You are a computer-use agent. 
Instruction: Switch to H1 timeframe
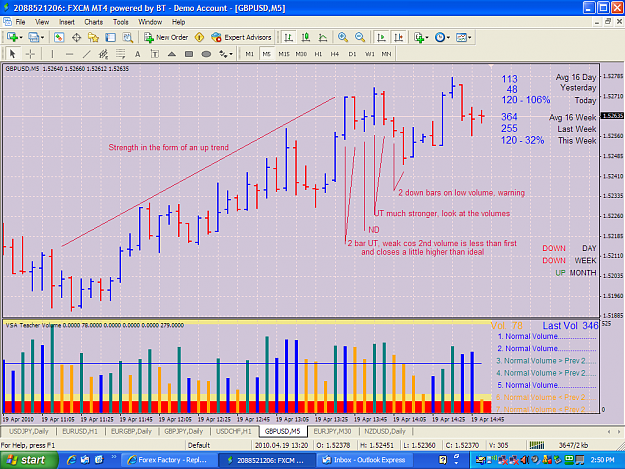(x=318, y=54)
